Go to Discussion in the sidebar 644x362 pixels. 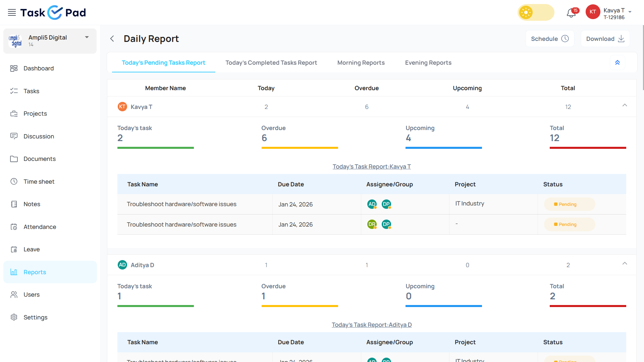tap(39, 136)
